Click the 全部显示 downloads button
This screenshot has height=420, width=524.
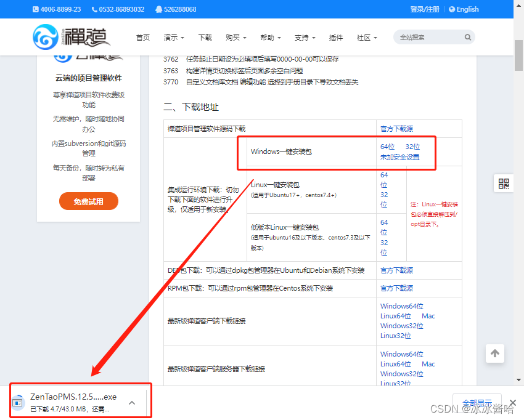(477, 403)
